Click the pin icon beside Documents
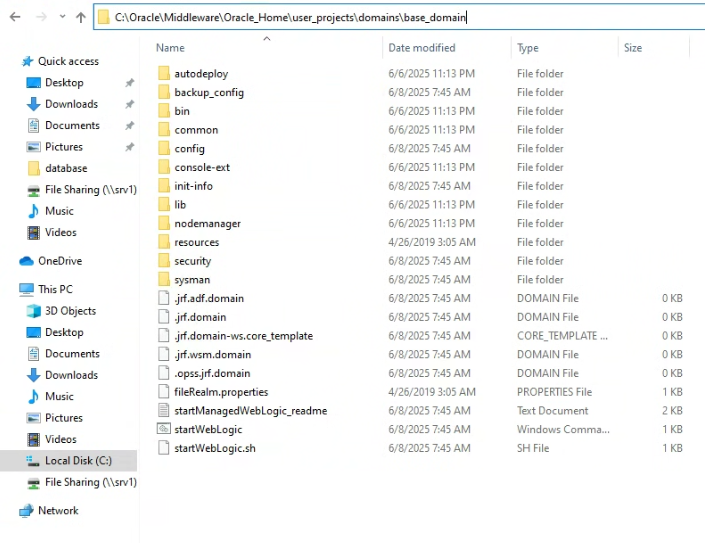 point(129,125)
